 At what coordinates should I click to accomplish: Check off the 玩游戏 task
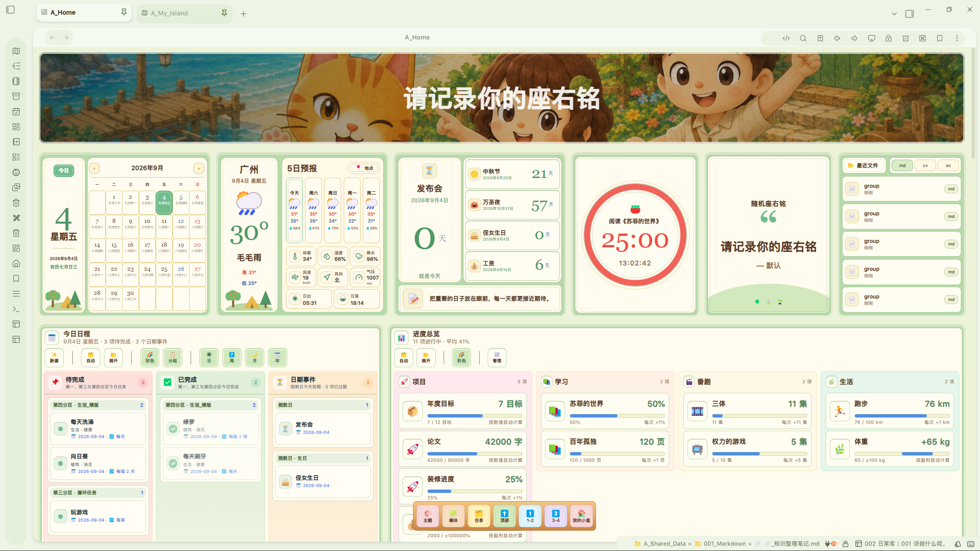coord(60,516)
